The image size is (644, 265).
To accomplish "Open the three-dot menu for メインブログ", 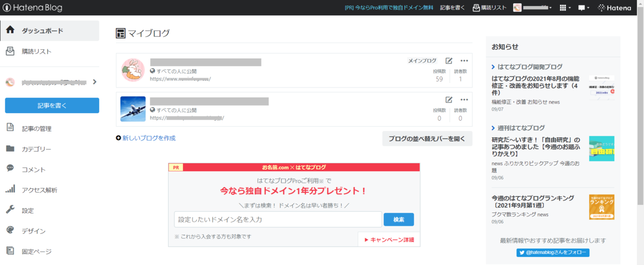I will tap(464, 61).
